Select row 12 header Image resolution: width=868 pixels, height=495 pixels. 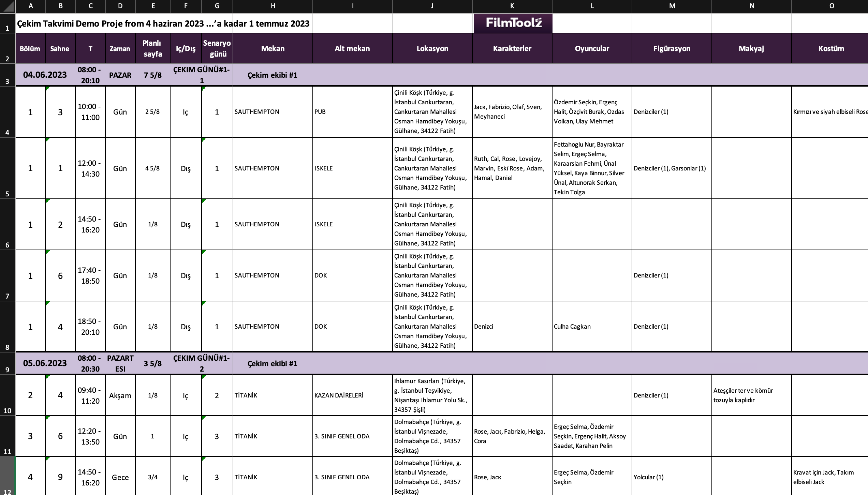coord(8,476)
